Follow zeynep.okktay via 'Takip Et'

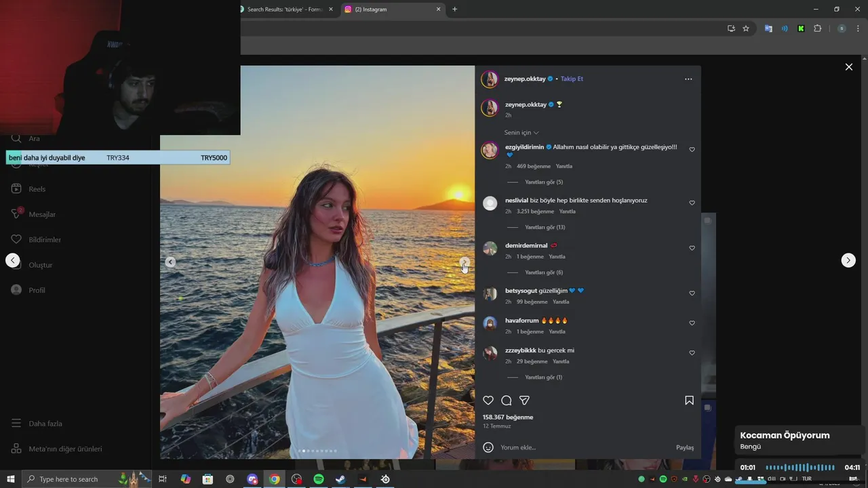coord(572,79)
